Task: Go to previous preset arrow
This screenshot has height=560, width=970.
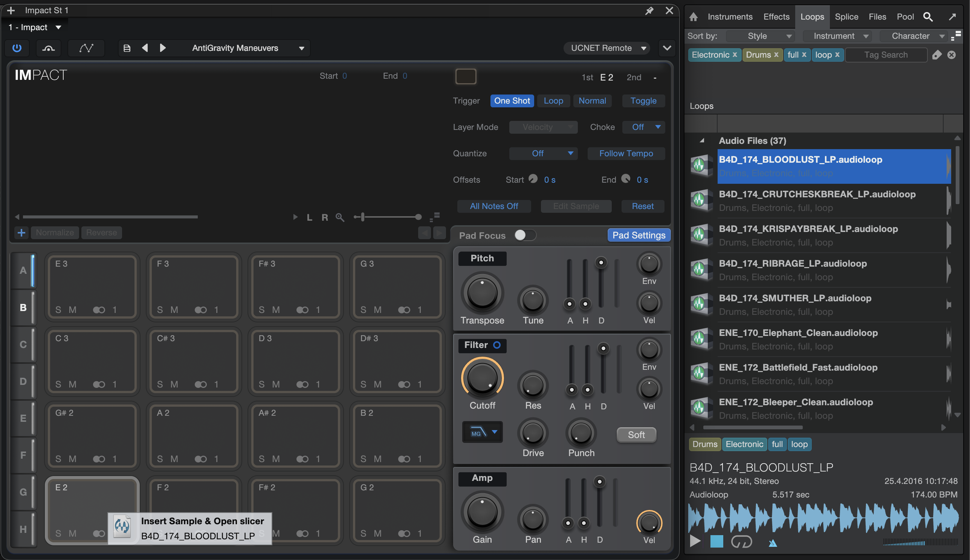Action: tap(145, 48)
